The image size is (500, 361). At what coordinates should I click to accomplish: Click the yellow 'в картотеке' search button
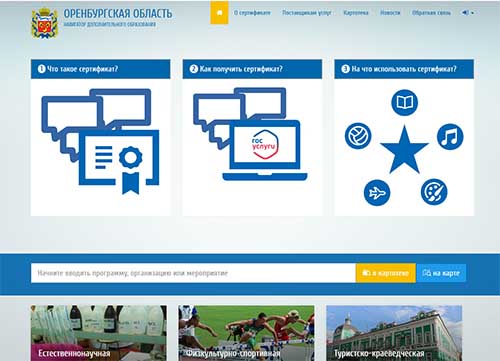[386, 273]
